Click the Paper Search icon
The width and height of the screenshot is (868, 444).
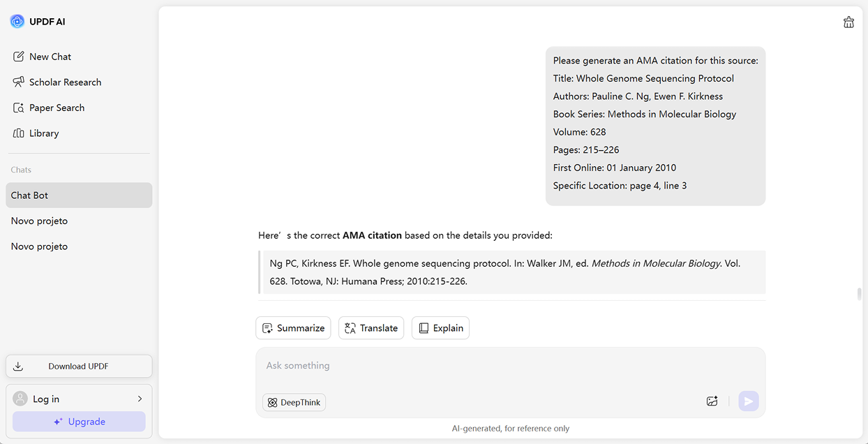point(19,108)
